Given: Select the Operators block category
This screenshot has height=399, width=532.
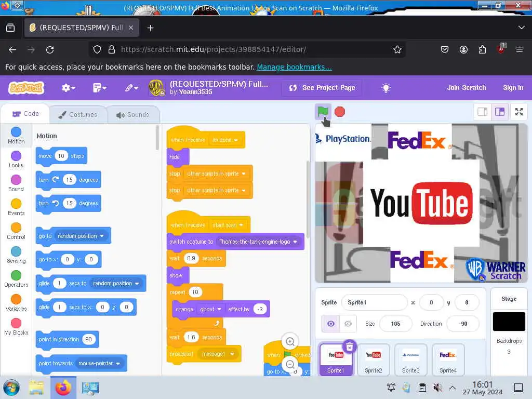Looking at the screenshot, I should 16,279.
